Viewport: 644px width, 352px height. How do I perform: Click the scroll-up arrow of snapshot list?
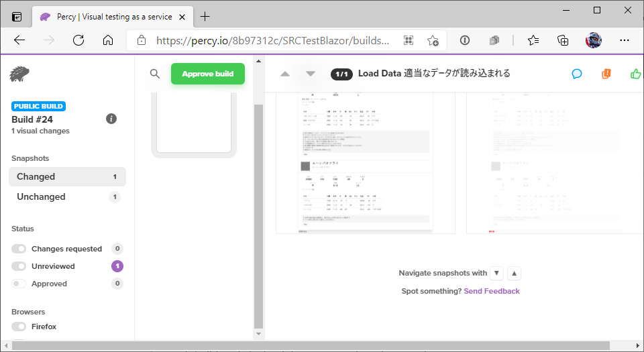(x=258, y=61)
